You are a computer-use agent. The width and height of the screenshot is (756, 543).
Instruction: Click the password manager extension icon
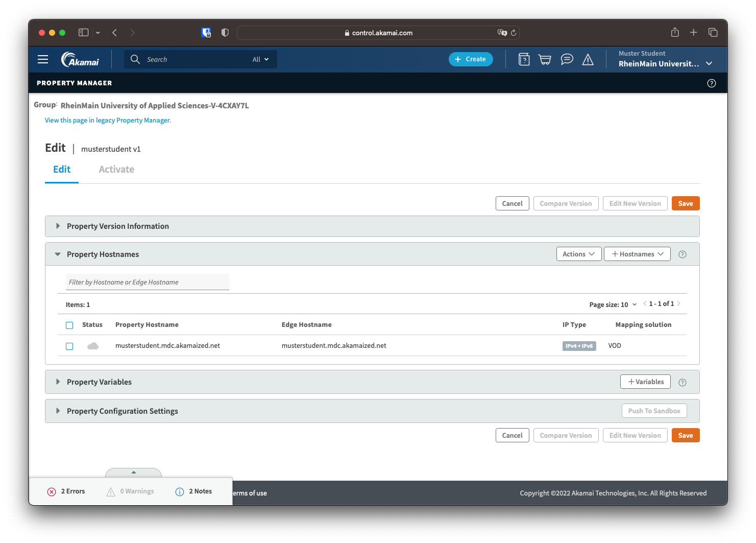pyautogui.click(x=206, y=33)
